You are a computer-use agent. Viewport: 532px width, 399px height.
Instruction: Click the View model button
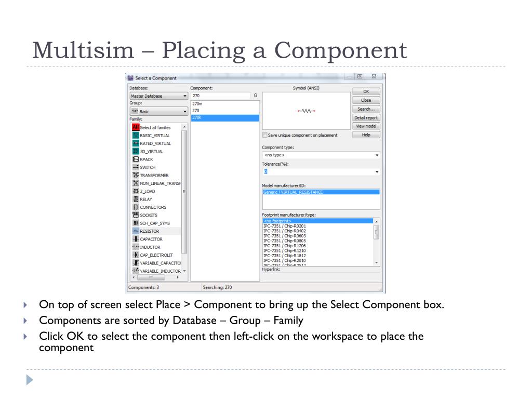(366, 126)
